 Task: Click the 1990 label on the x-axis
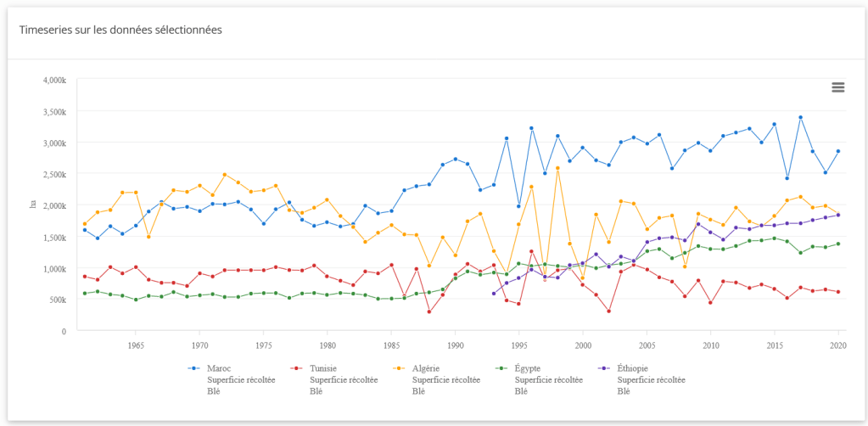coord(455,345)
